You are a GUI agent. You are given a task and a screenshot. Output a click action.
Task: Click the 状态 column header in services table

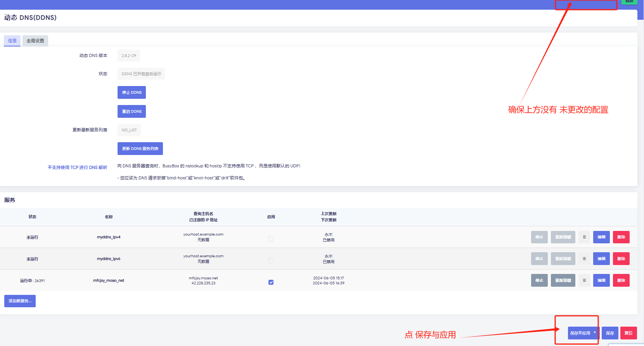[x=32, y=217]
